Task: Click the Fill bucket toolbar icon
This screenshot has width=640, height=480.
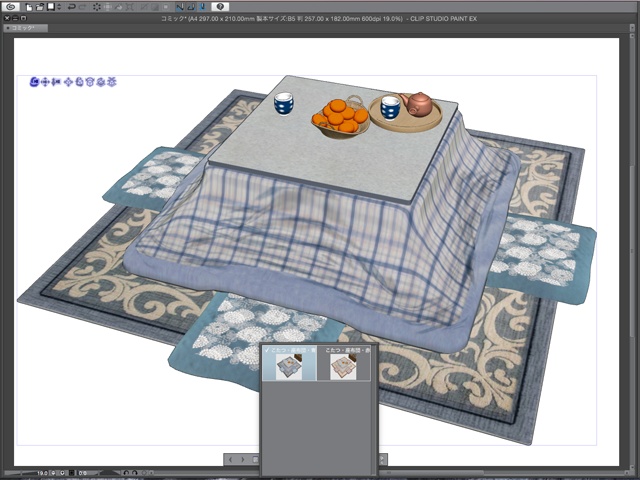Action: point(119,7)
